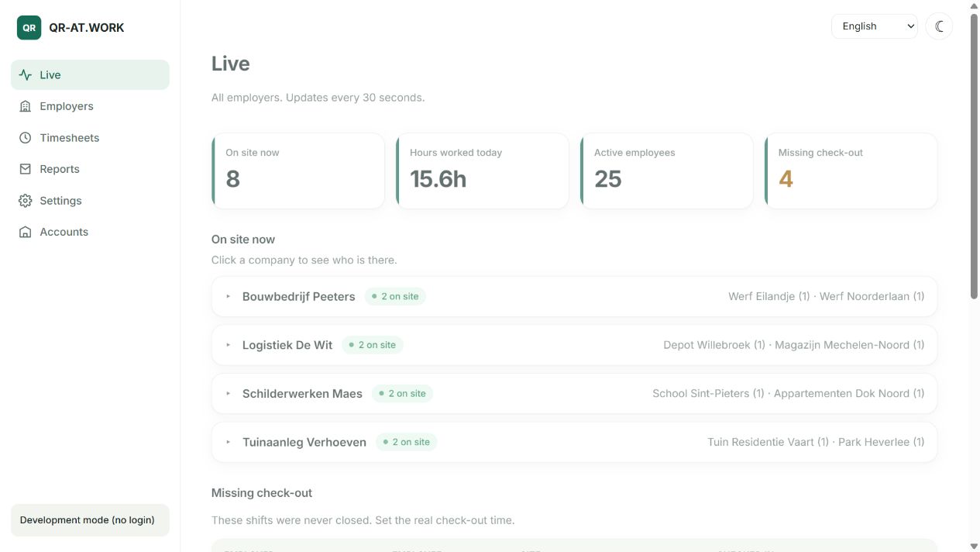Click the 2 on site badge for Logistiek De Wit
This screenshot has height=552, width=980.
pyautogui.click(x=373, y=345)
